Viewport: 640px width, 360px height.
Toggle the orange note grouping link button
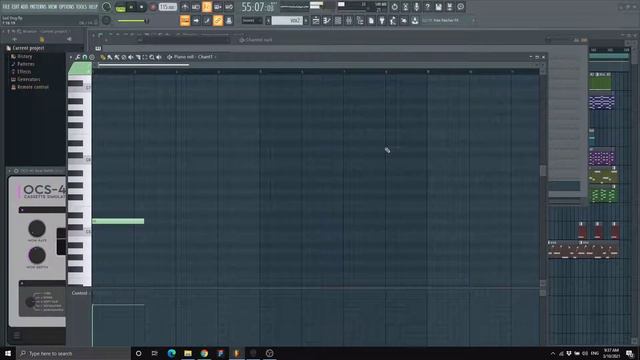point(218,20)
